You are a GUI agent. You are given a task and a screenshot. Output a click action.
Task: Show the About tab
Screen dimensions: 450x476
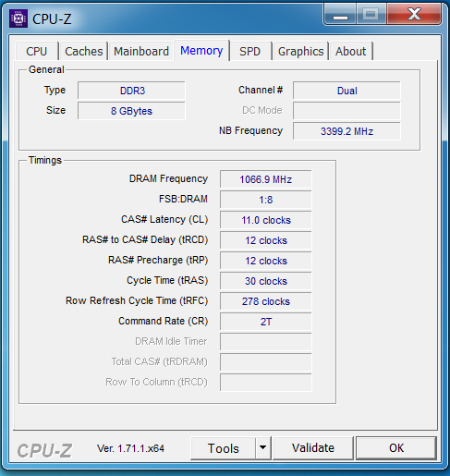(x=351, y=51)
